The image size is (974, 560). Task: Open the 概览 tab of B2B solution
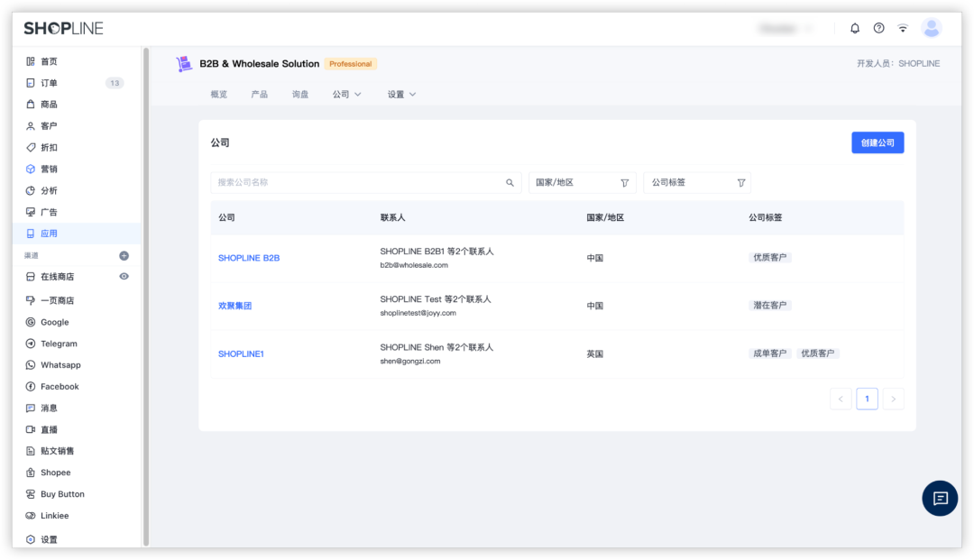click(218, 93)
